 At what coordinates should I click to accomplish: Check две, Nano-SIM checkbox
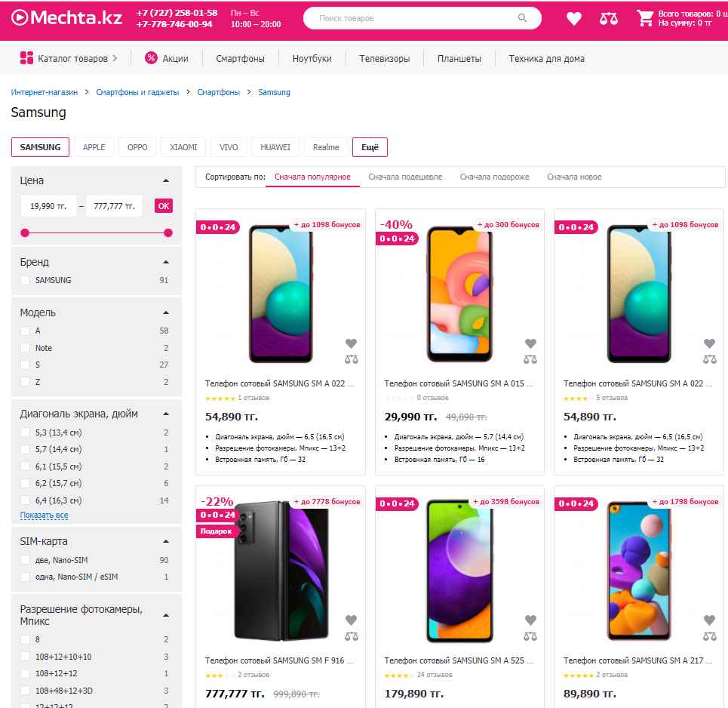[x=25, y=560]
